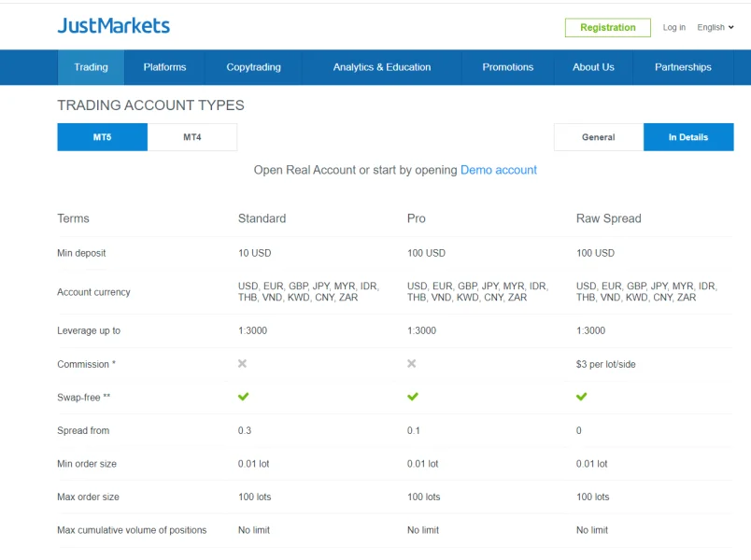Switch to the MT4 platform toggle
Screen dimensions: 751x560
click(x=192, y=137)
